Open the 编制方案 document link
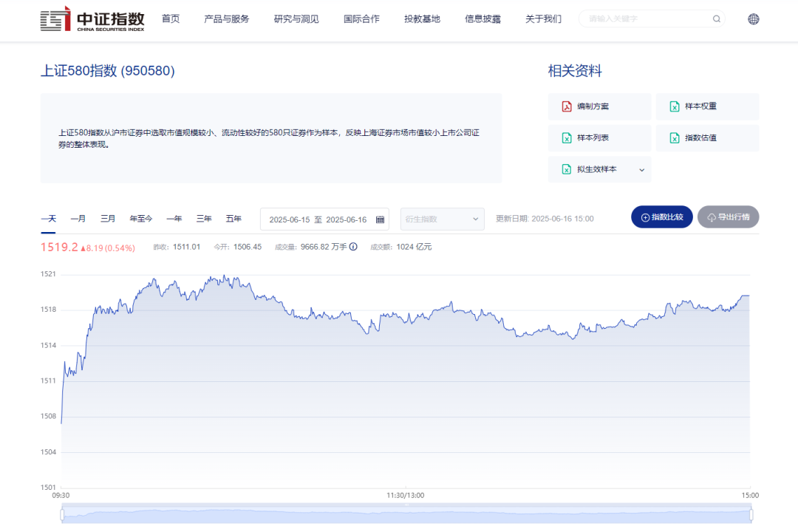798x532 pixels. pyautogui.click(x=599, y=106)
